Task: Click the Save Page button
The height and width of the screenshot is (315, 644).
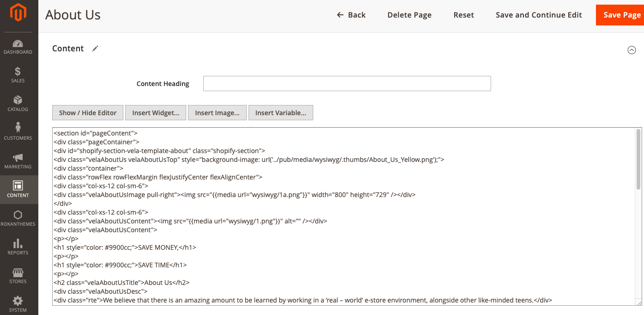Action: point(621,15)
